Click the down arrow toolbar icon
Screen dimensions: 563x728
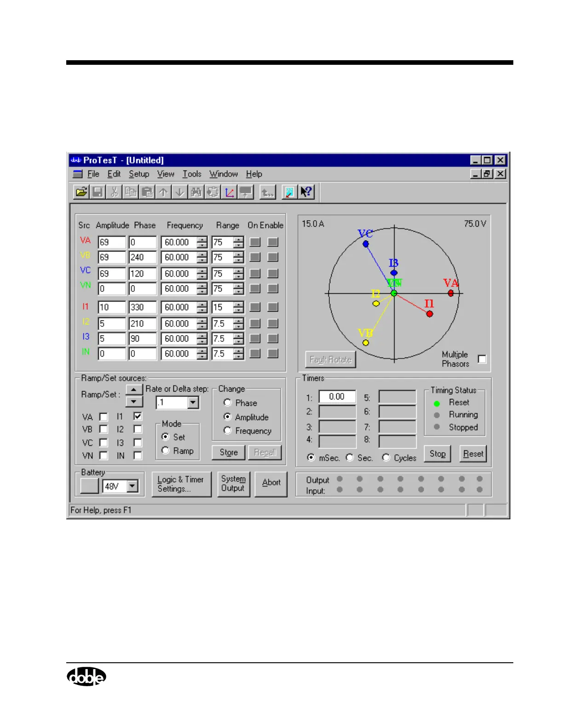[x=180, y=192]
